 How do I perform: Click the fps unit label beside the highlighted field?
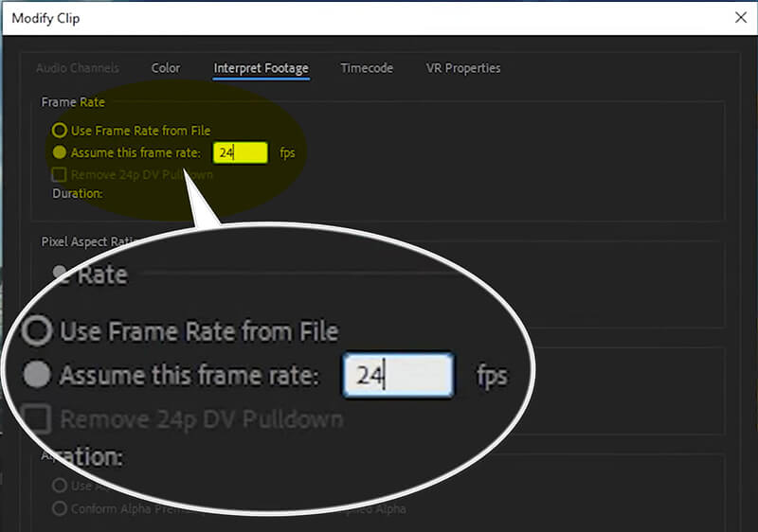tap(287, 153)
